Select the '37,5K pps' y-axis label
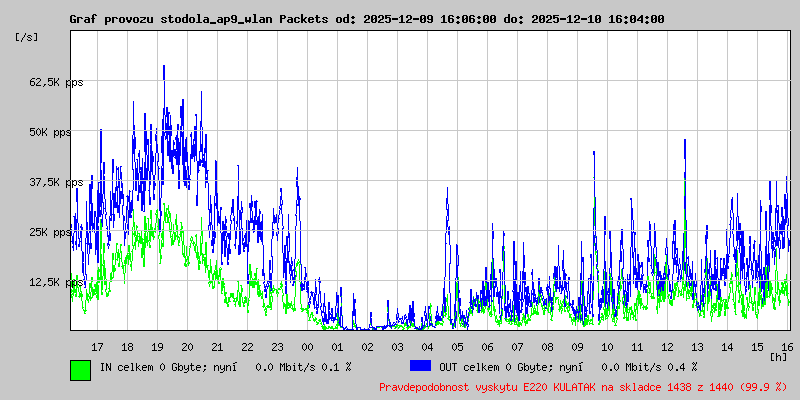Screen dimensions: 800x400 56,182
